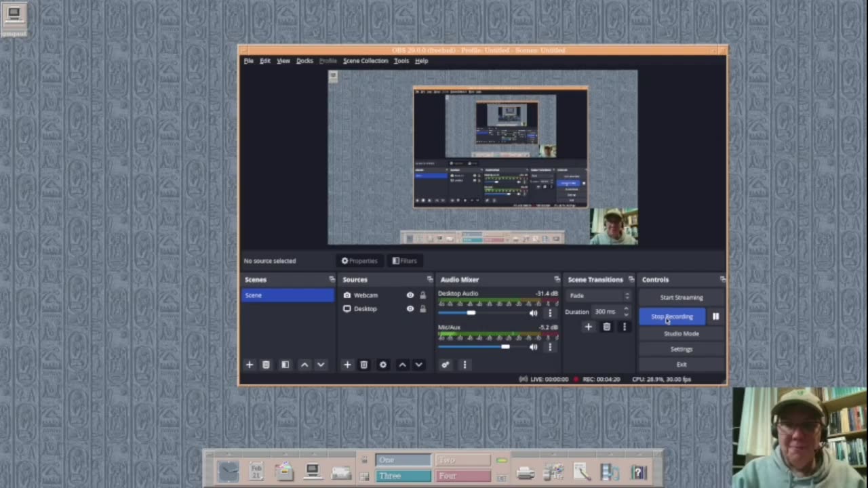
Task: Add a new source with plus icon
Action: 347,365
